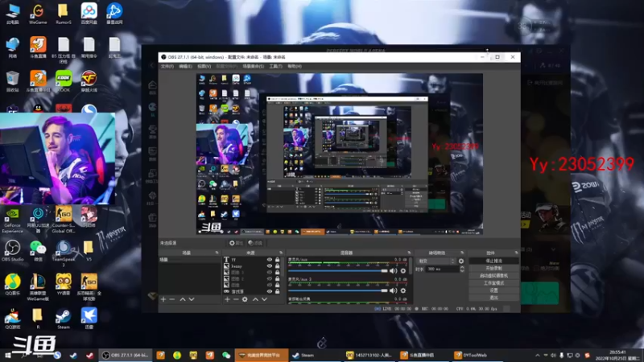Pop out the Scenes dock panel
The image size is (644, 362).
[217, 253]
